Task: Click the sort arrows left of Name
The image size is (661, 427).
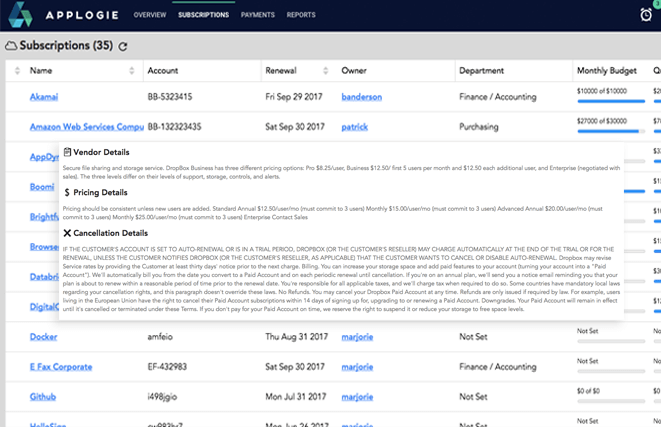Action: click(17, 70)
